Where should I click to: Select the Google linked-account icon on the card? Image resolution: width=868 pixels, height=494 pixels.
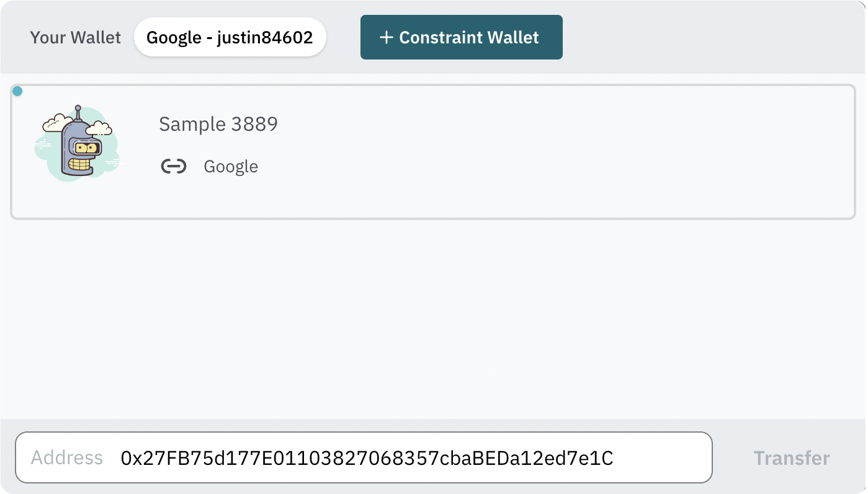pyautogui.click(x=173, y=165)
